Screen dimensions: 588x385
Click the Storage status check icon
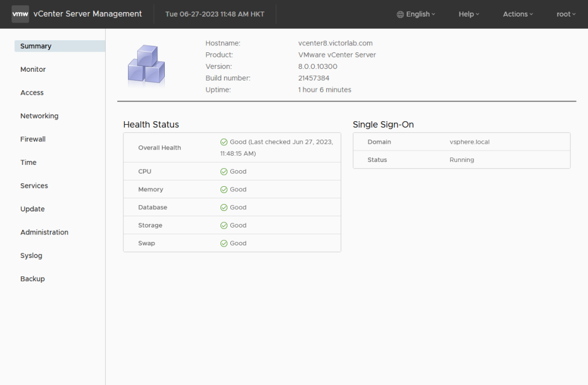click(x=224, y=225)
